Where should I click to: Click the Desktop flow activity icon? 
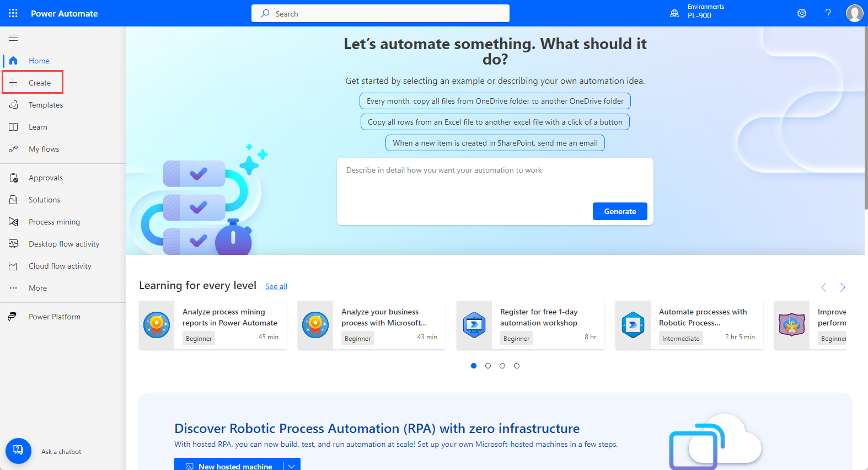point(13,244)
